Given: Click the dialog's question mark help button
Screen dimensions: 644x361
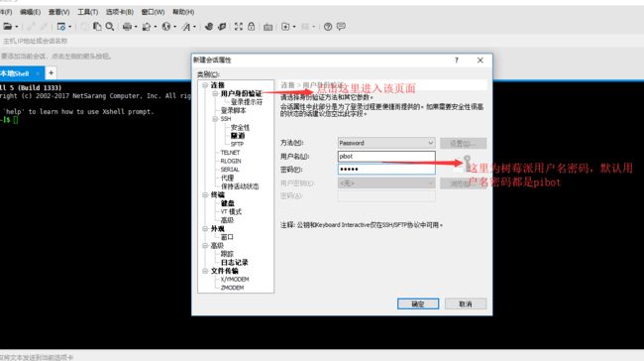Looking at the screenshot, I should 457,60.
